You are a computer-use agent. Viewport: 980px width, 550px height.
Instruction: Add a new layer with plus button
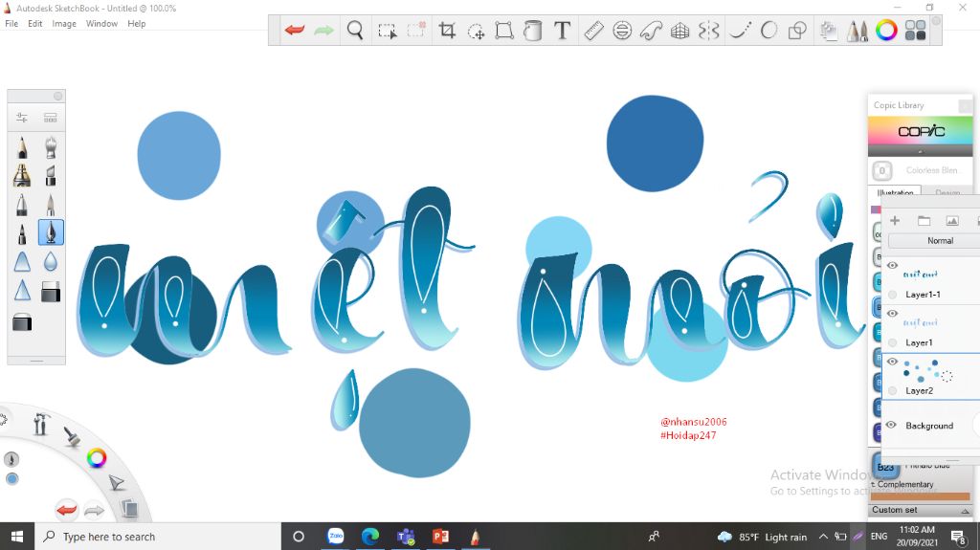tap(895, 221)
